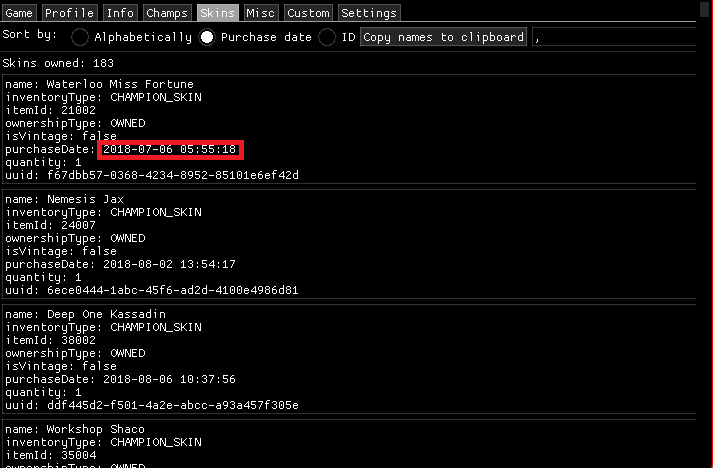Click purchaseDate 2018-08-06 10:37:56 line
Screen dimensions: 713x468
point(121,379)
